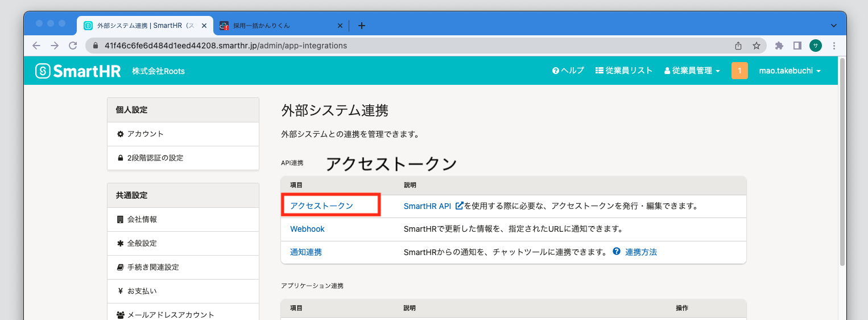Image resolution: width=868 pixels, height=320 pixels.
Task: Click the orange notification badge 1
Action: pyautogui.click(x=739, y=71)
